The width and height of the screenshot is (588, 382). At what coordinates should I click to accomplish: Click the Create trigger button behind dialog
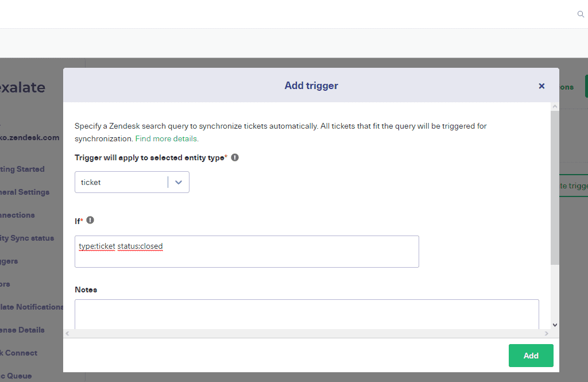574,186
